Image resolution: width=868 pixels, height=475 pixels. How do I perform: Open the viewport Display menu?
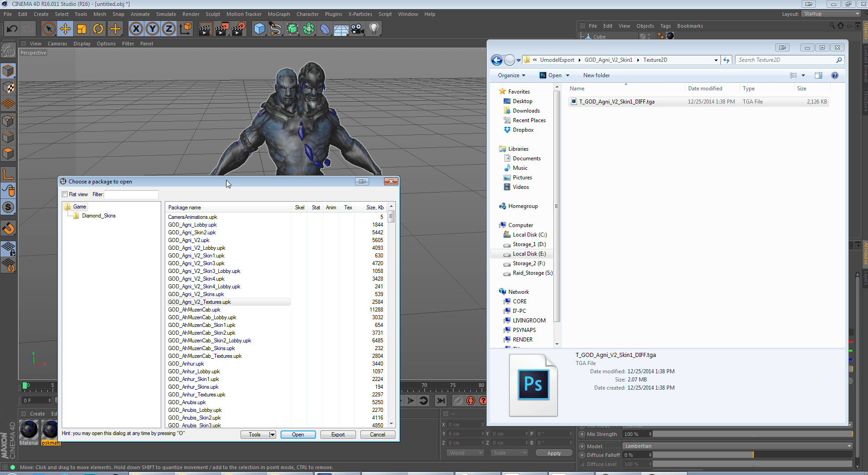click(82, 44)
